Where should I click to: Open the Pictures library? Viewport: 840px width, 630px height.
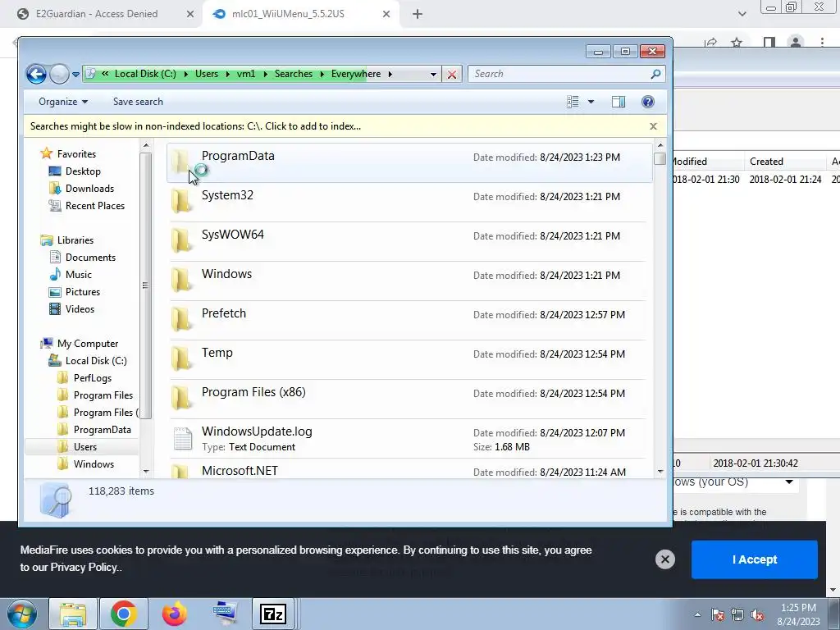(x=83, y=292)
